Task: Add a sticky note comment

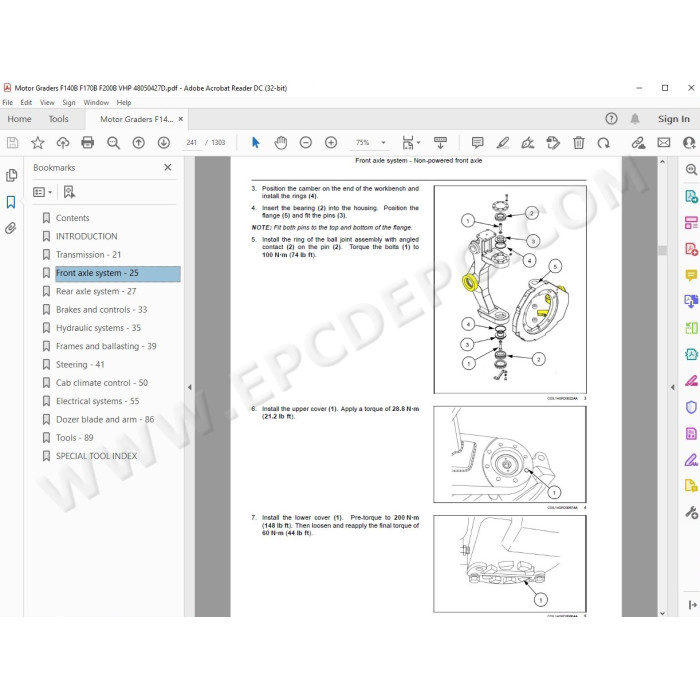Action: [x=478, y=143]
